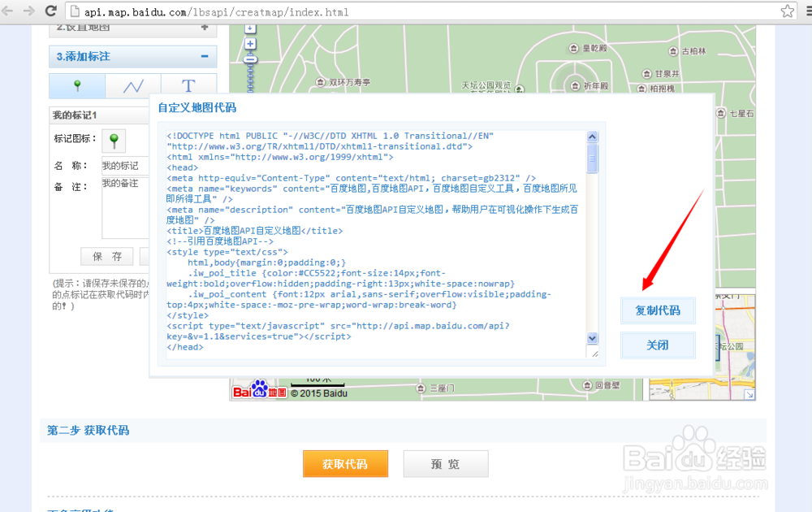This screenshot has height=512, width=812.
Task: Click the code box scroll-up arrow
Action: [x=593, y=137]
